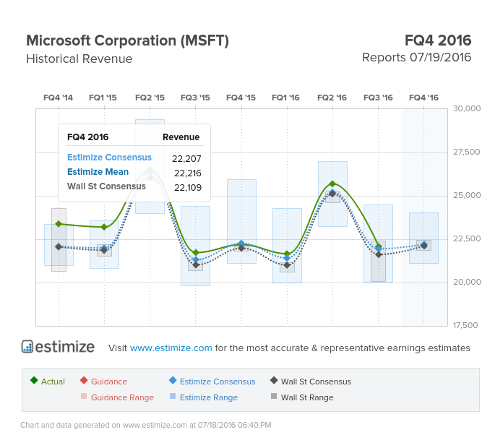Select the FQ2 '16 axis label
Viewport: 495px width, 448px height.
332,98
